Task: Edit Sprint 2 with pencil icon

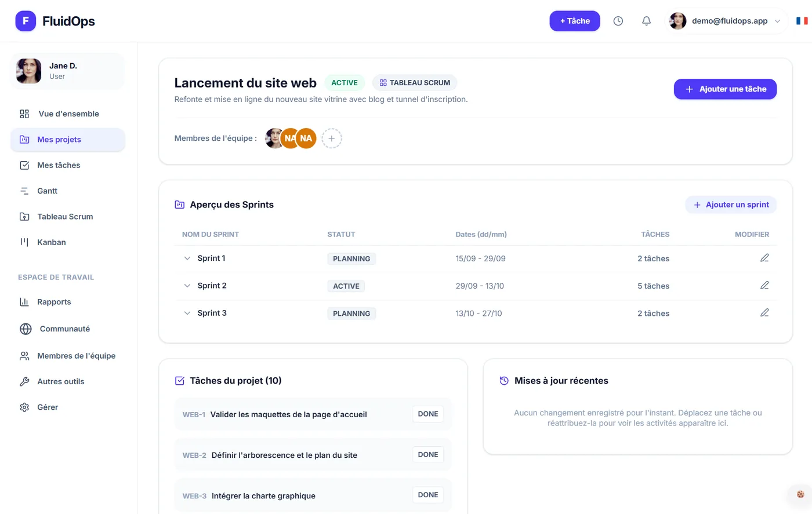Action: coord(764,285)
